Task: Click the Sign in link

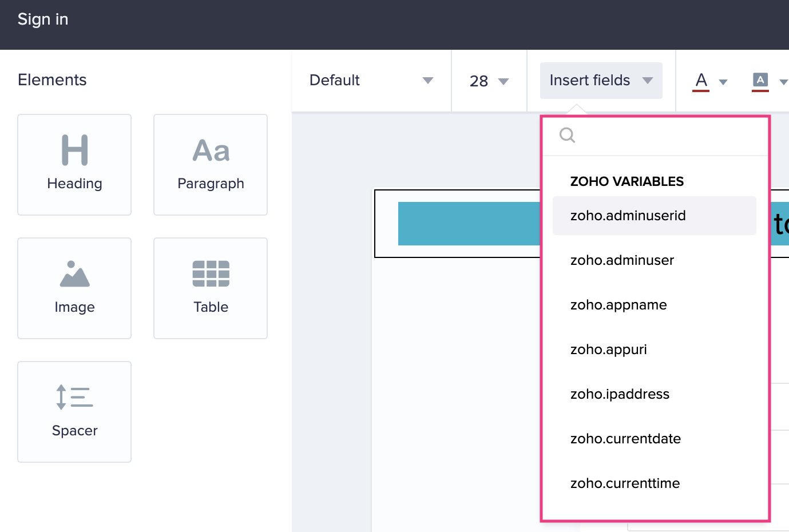Action: (x=42, y=19)
